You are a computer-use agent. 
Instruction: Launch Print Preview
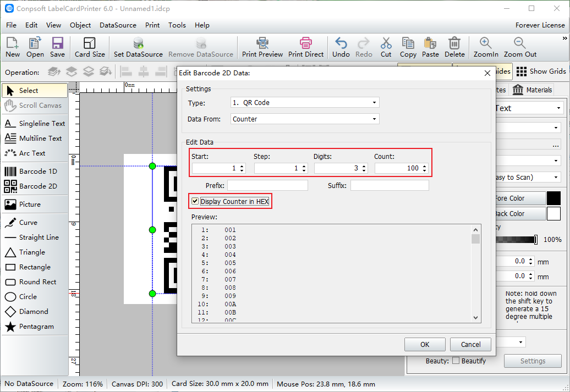[262, 47]
